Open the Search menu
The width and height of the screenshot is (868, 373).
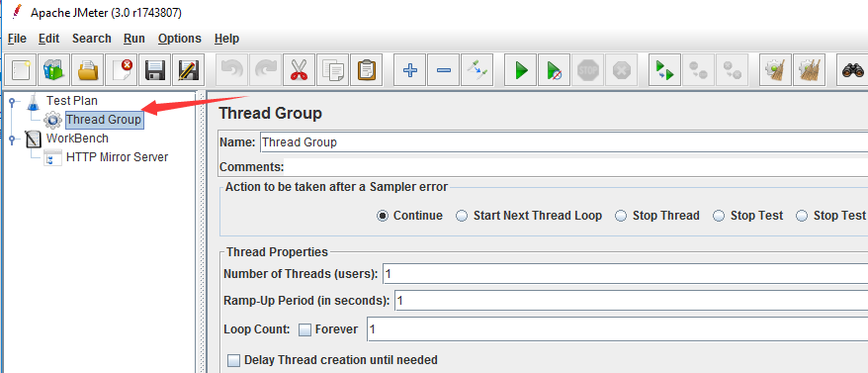91,39
